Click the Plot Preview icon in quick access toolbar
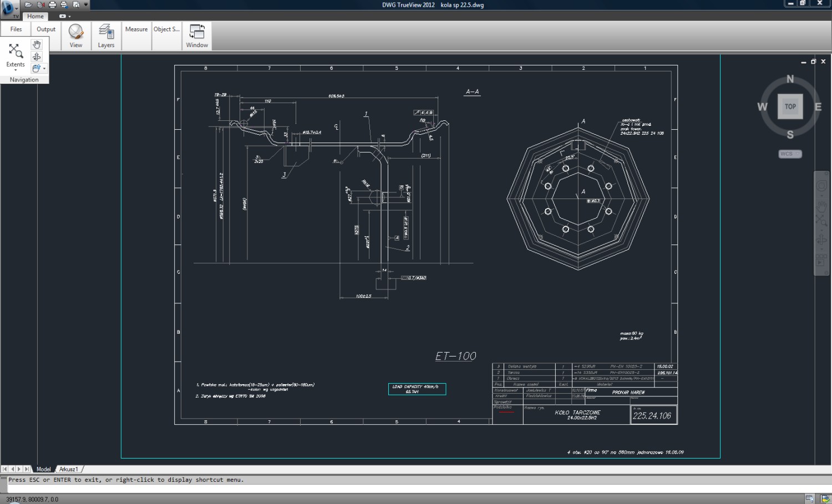This screenshot has height=504, width=832. [76, 4]
